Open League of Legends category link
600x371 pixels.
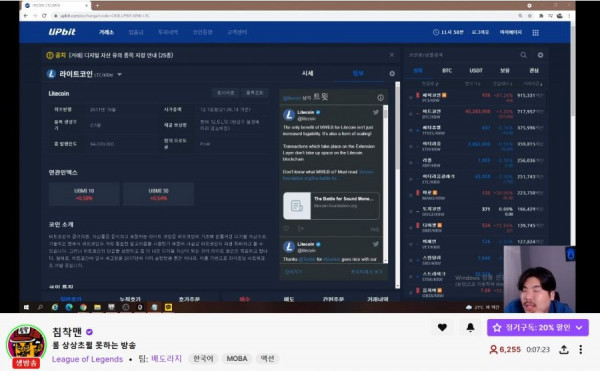pyautogui.click(x=87, y=359)
